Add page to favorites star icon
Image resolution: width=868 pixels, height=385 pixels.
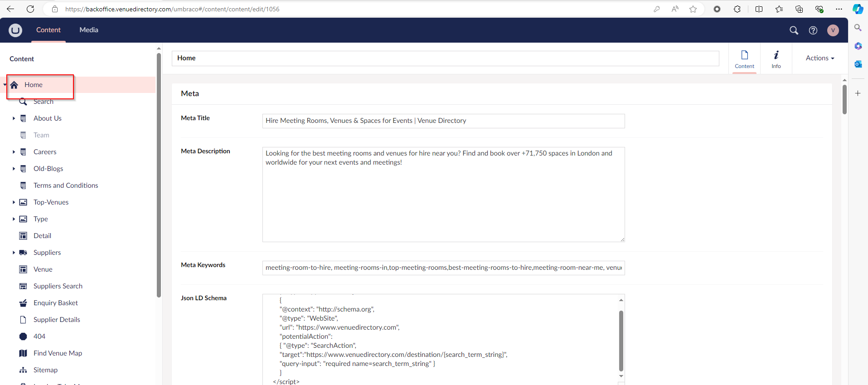click(693, 9)
